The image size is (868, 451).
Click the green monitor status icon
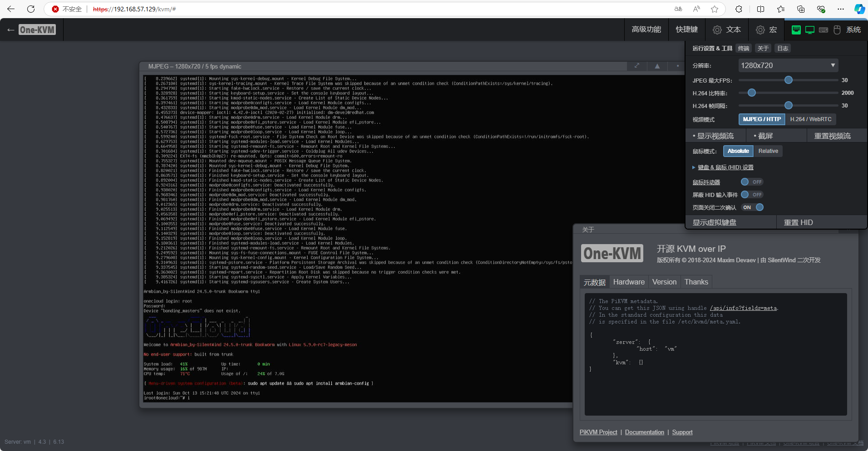click(x=809, y=30)
